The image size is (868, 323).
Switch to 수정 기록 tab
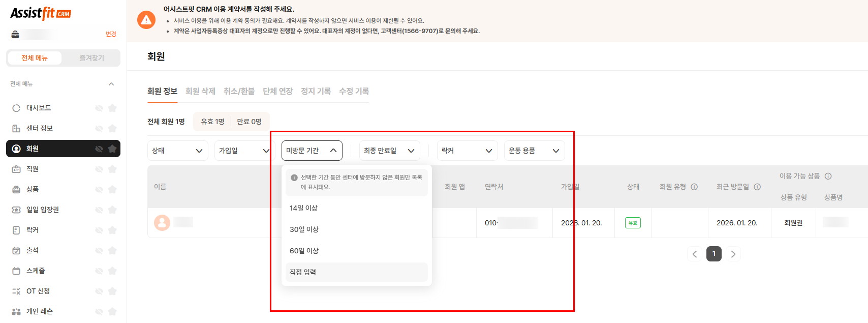coord(354,91)
